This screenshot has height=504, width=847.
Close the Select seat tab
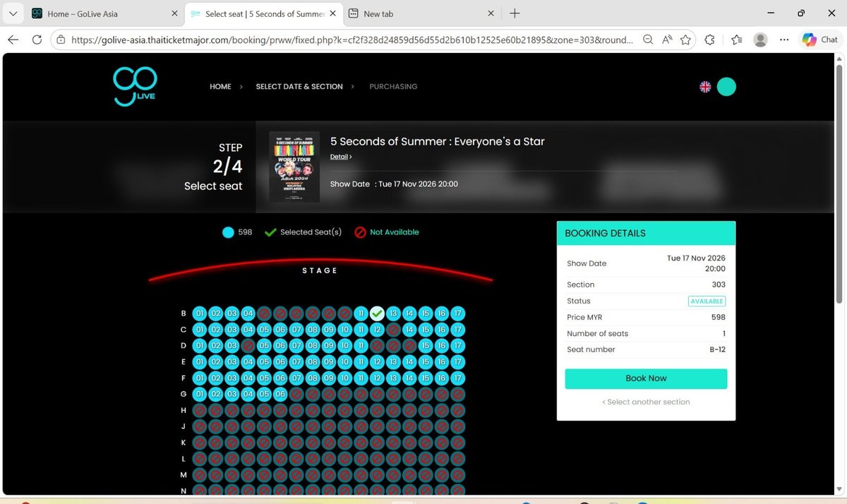tap(332, 13)
